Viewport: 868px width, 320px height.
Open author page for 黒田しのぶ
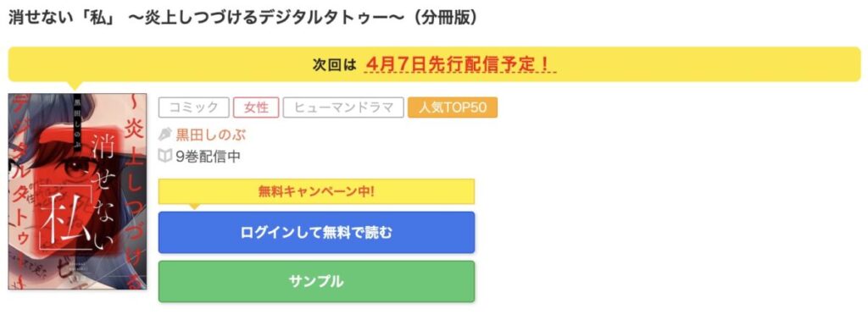(x=210, y=135)
